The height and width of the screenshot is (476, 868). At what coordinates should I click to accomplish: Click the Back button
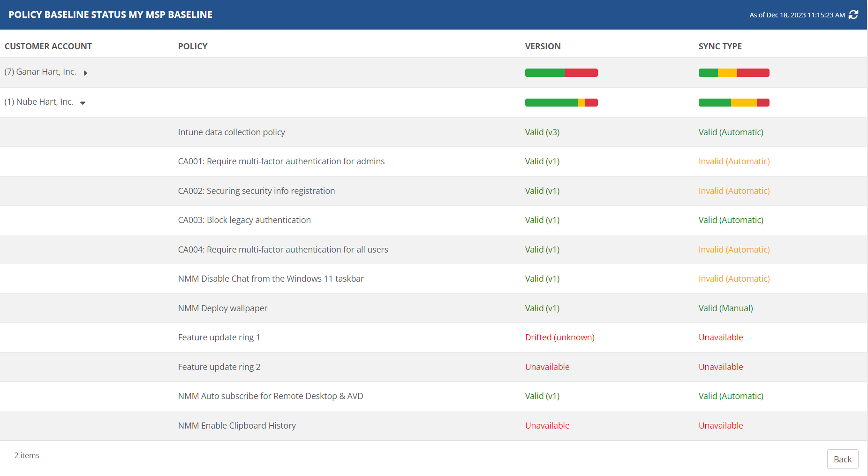tap(842, 459)
